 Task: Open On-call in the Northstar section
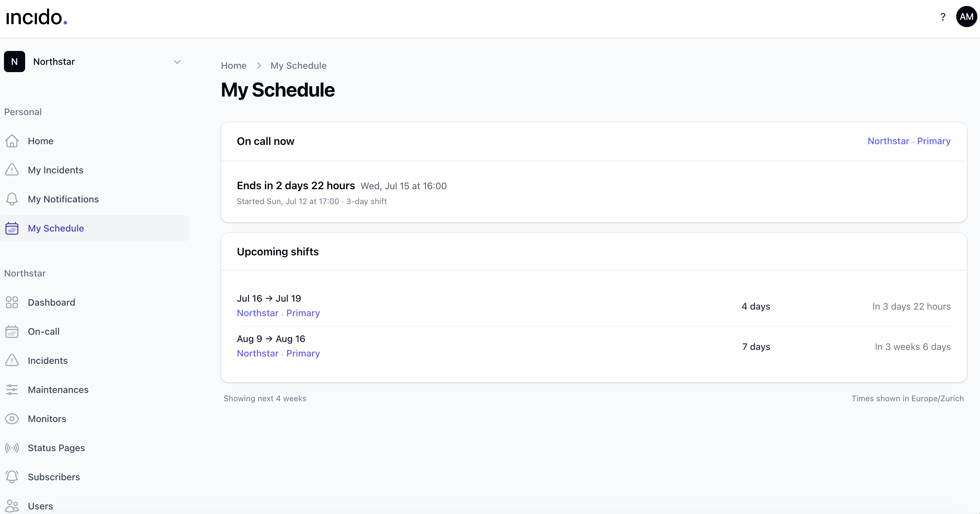point(94,332)
